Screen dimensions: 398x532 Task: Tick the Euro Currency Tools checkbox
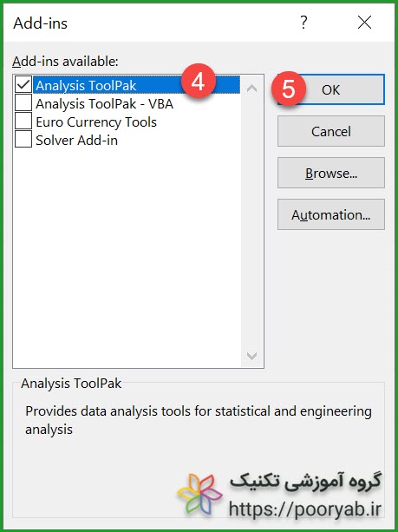pyautogui.click(x=23, y=122)
